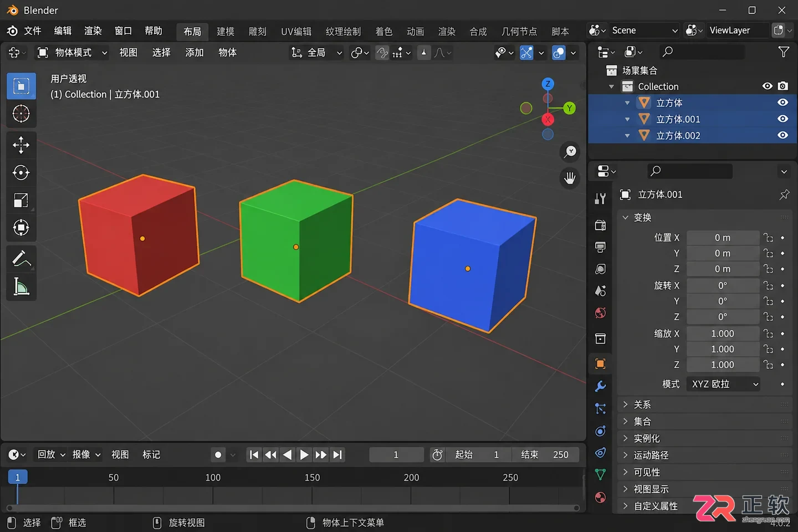The width and height of the screenshot is (798, 532).
Task: Switch to the 建模 workspace tab
Action: click(226, 32)
